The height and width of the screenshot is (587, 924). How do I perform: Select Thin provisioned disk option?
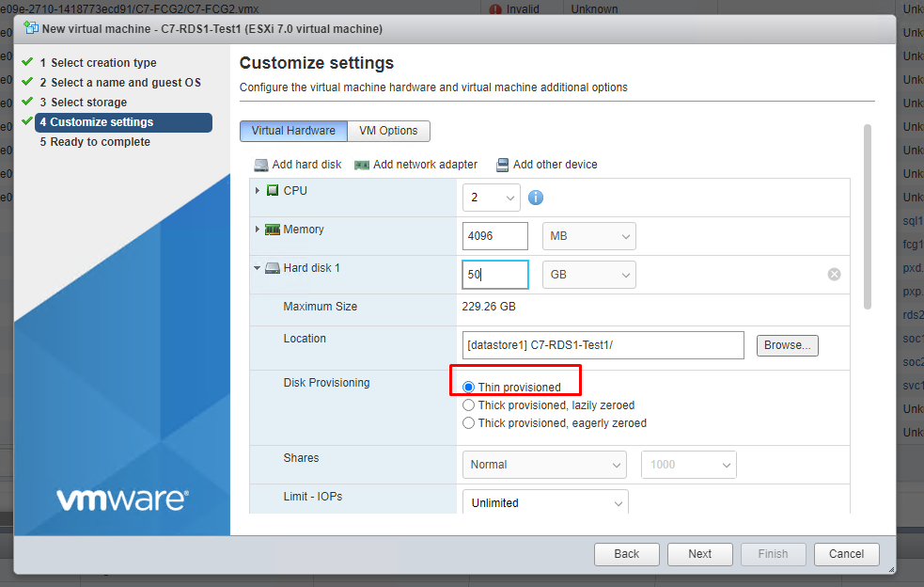[469, 388]
